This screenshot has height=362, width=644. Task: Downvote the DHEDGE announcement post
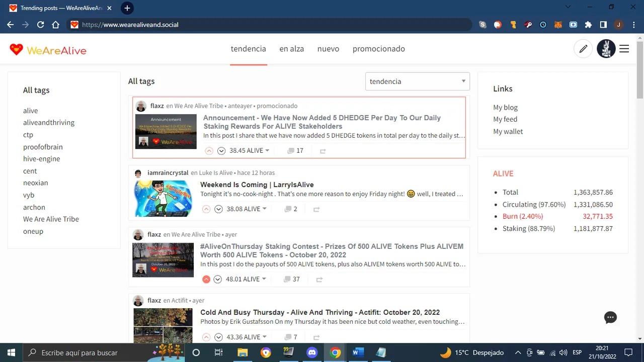click(221, 151)
